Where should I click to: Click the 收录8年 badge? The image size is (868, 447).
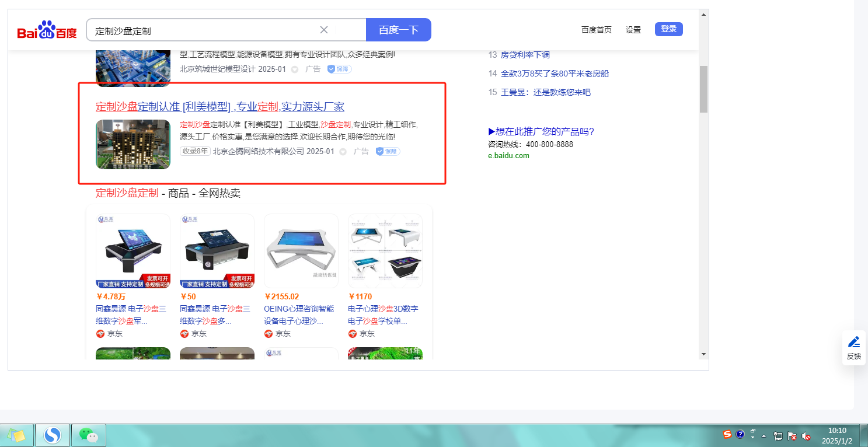tap(195, 151)
